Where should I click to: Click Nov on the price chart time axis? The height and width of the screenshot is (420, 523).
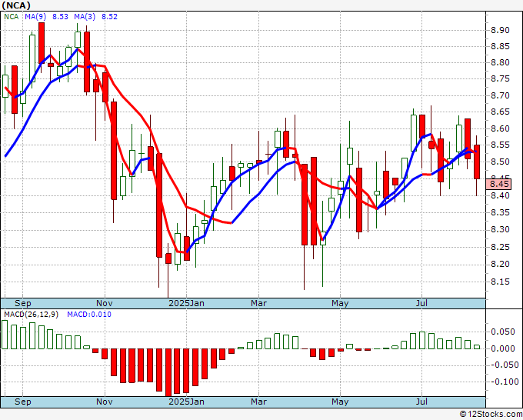(x=105, y=303)
